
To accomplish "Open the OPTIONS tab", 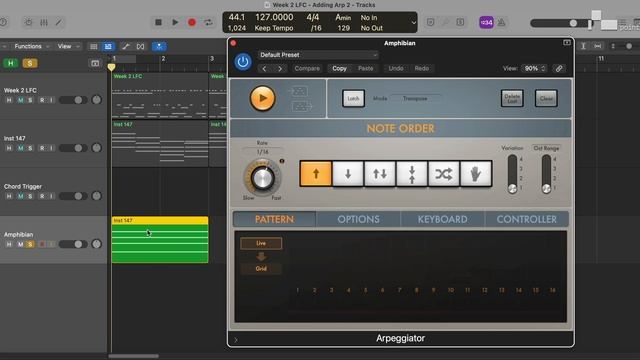I will 358,219.
